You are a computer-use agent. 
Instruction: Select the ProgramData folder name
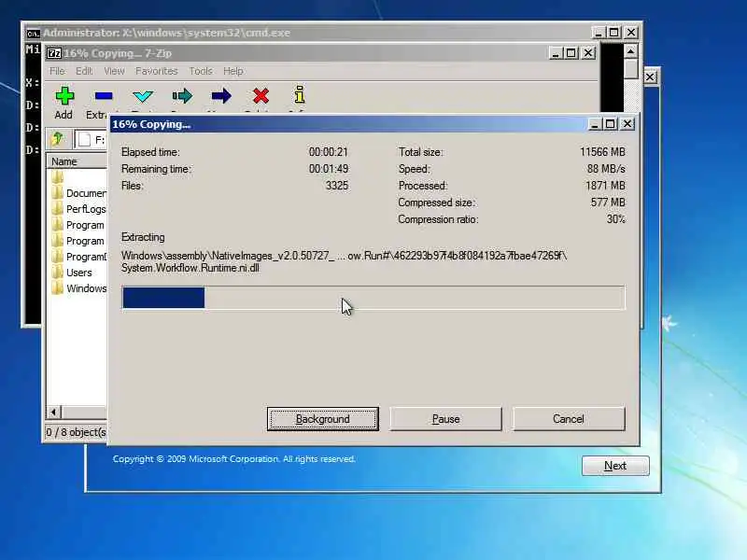click(86, 257)
